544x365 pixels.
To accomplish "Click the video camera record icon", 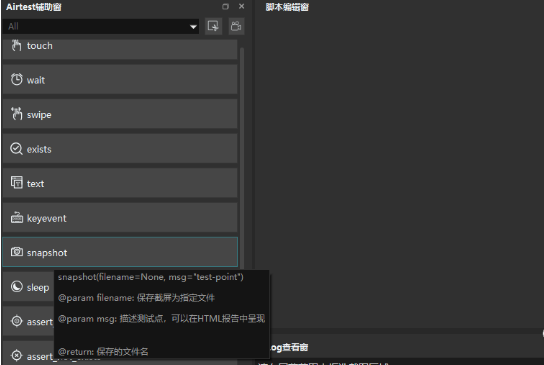I will tap(236, 26).
